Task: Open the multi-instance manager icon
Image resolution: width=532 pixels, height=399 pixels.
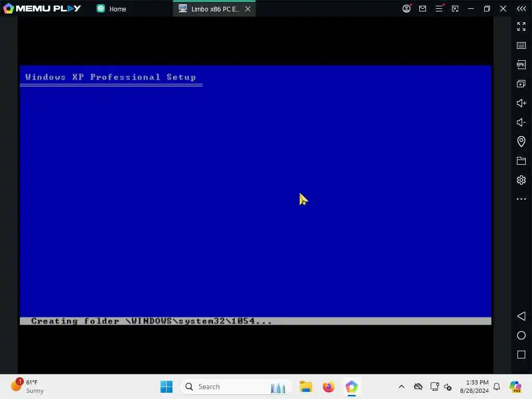Action: click(x=521, y=84)
